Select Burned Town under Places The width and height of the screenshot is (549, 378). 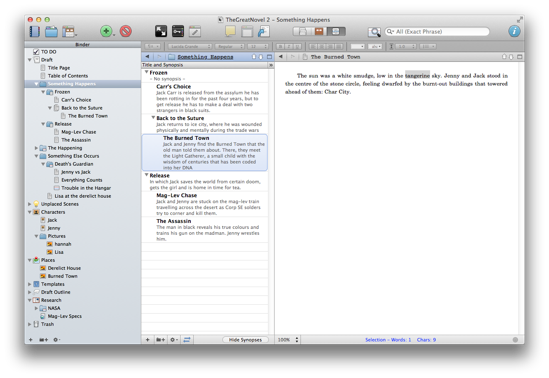point(62,276)
